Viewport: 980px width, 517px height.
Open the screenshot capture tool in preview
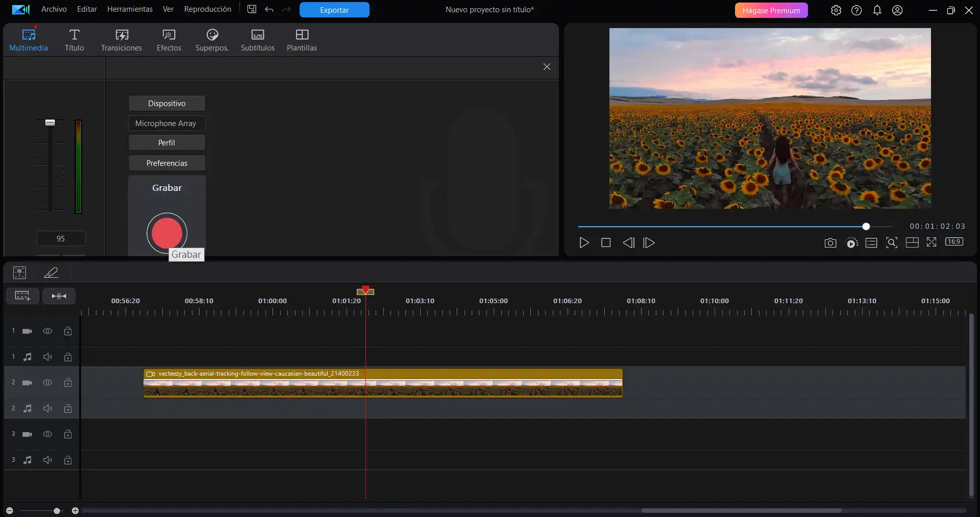pos(830,243)
